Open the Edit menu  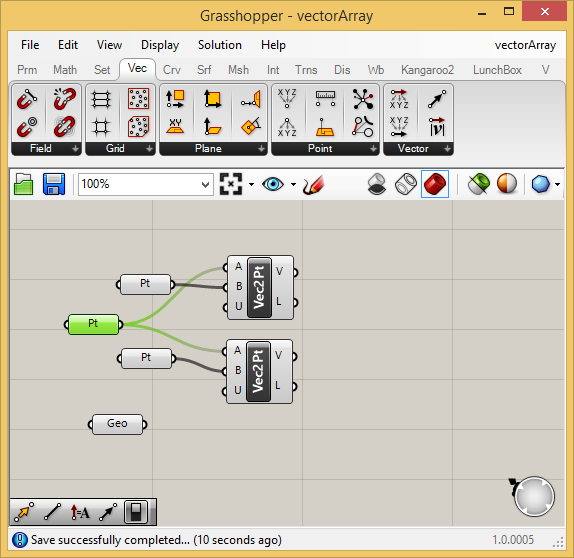pos(68,45)
